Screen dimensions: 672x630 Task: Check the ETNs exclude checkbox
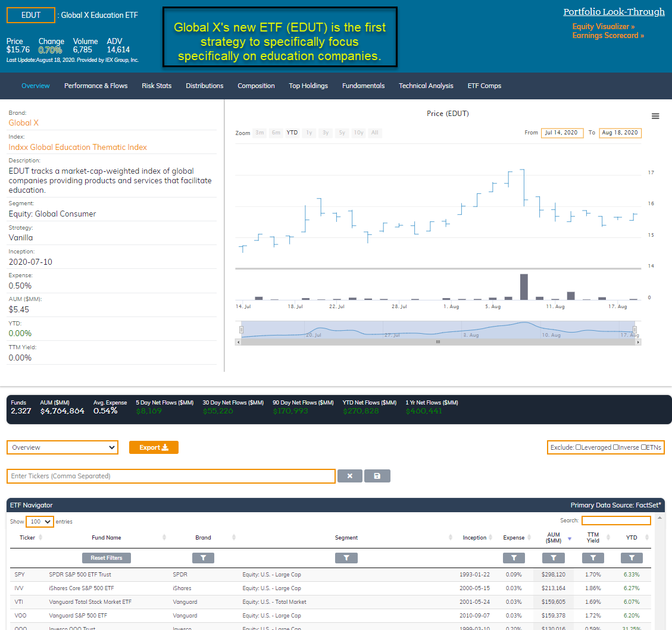pos(643,447)
